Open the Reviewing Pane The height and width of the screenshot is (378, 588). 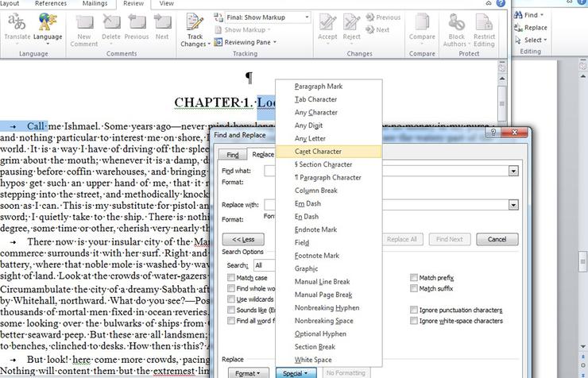point(246,42)
